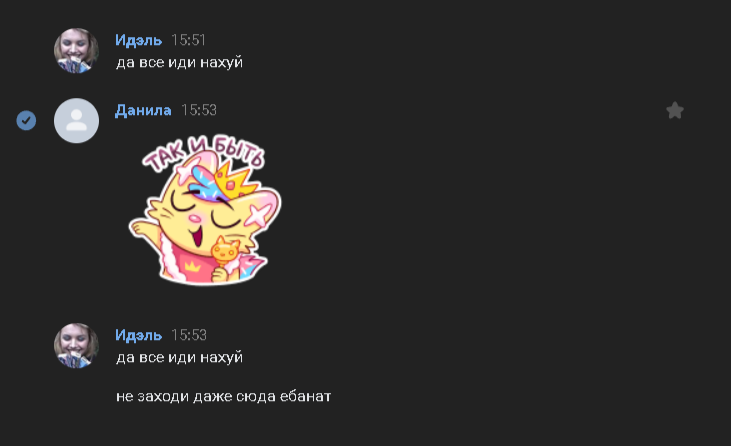
Task: Open Идэль's avatar on the bottom message
Action: 76,345
